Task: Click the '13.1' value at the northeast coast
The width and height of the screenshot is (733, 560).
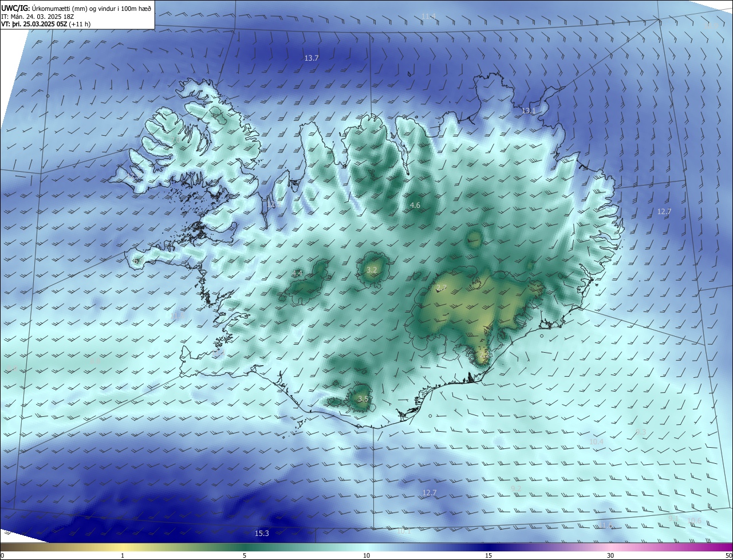Action: (x=528, y=111)
